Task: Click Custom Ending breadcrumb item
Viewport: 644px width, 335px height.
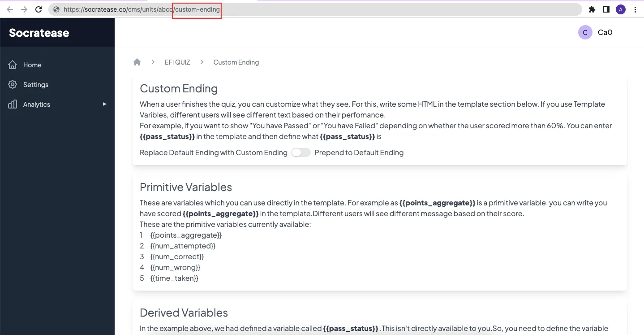Action: 236,62
